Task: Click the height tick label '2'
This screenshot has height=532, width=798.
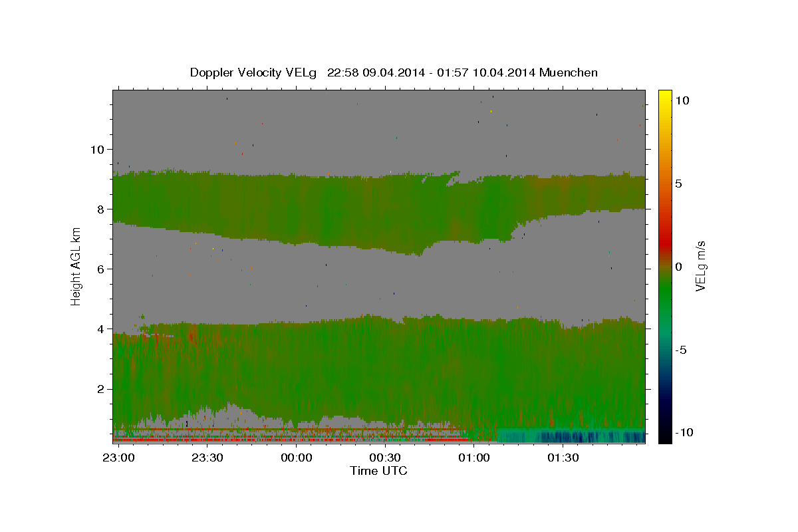Action: 101,388
